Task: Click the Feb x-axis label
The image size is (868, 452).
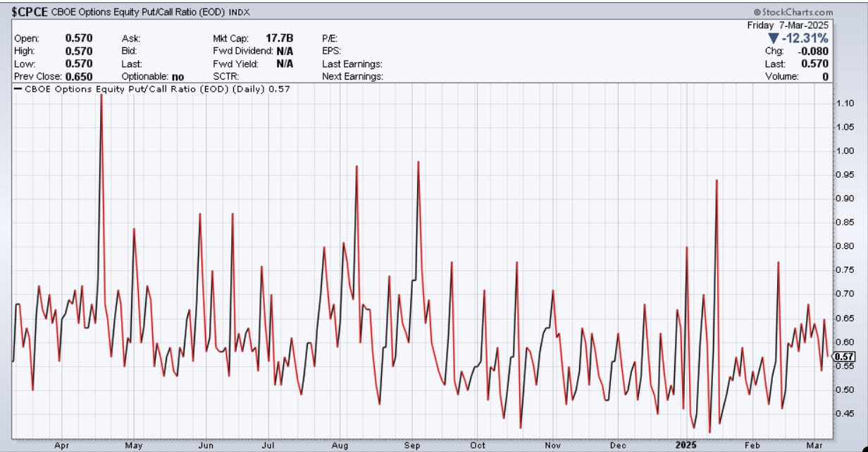Action: tap(752, 446)
